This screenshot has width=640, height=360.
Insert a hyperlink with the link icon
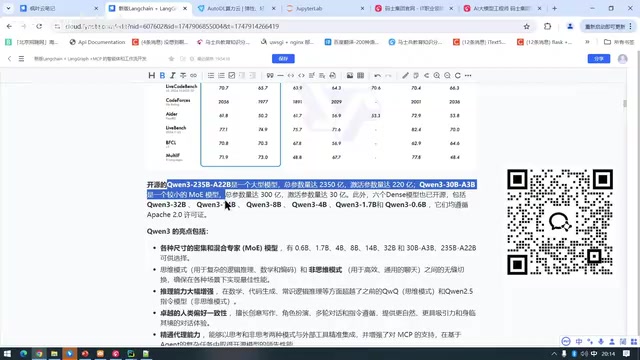pyautogui.click(x=193, y=76)
